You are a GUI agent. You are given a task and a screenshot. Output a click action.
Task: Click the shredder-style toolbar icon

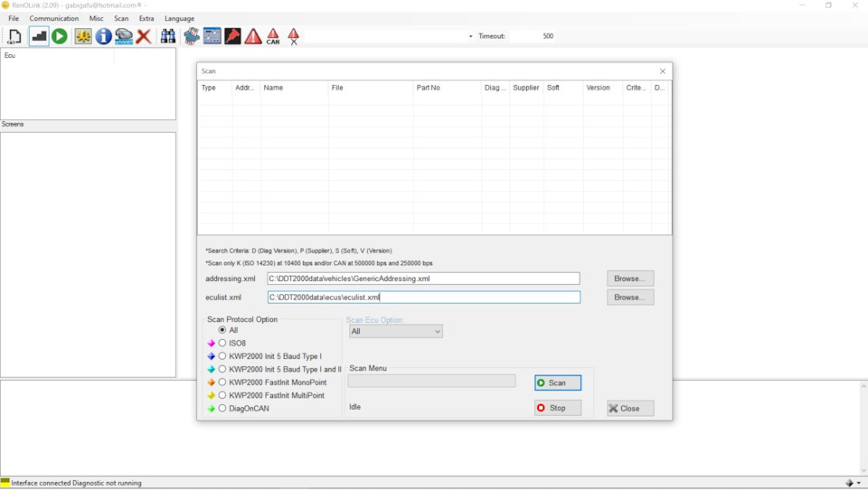(192, 36)
